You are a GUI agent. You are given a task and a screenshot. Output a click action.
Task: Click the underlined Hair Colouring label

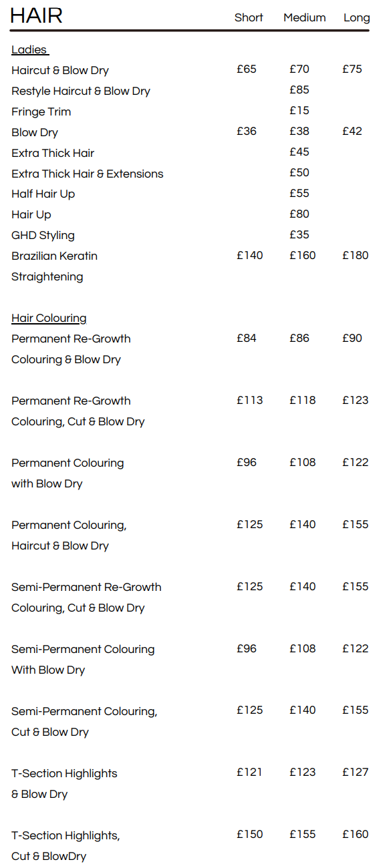click(x=49, y=318)
